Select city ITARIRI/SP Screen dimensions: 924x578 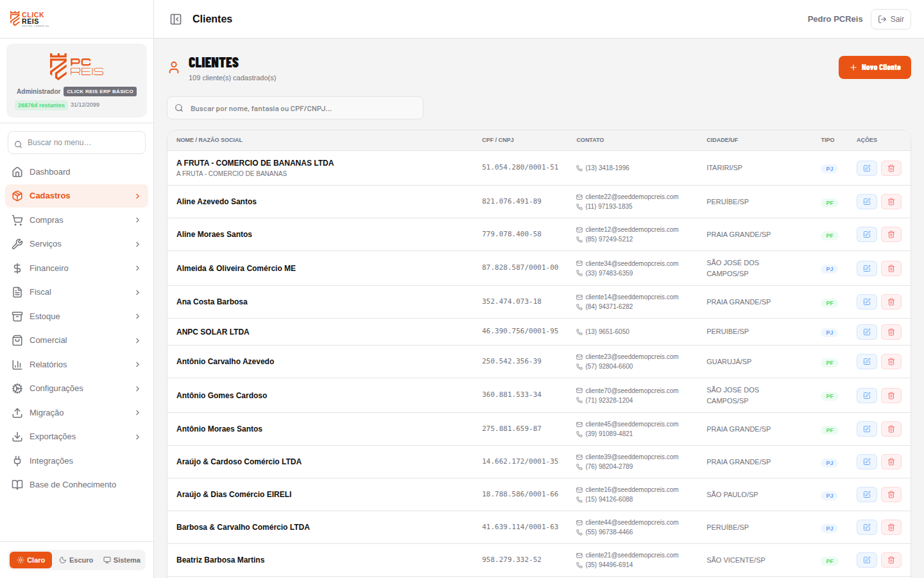(x=724, y=168)
